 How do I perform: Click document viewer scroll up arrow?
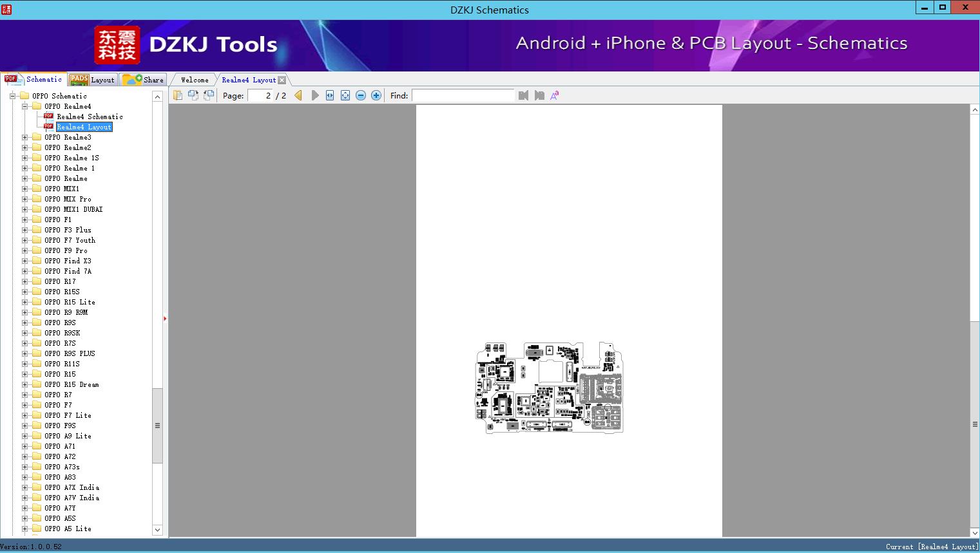tap(975, 110)
